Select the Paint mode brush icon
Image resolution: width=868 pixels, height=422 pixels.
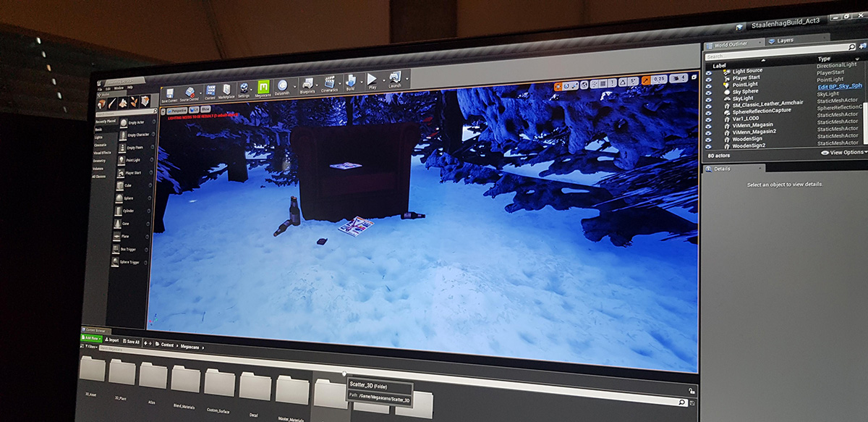pyautogui.click(x=113, y=104)
